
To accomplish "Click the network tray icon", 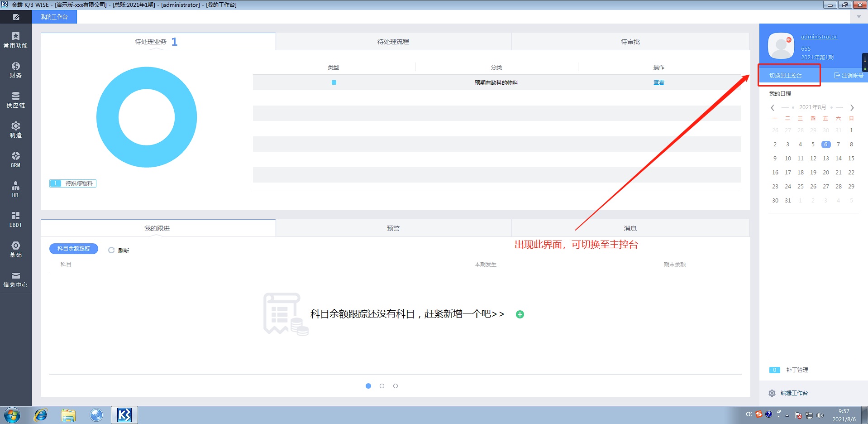I will click(809, 415).
